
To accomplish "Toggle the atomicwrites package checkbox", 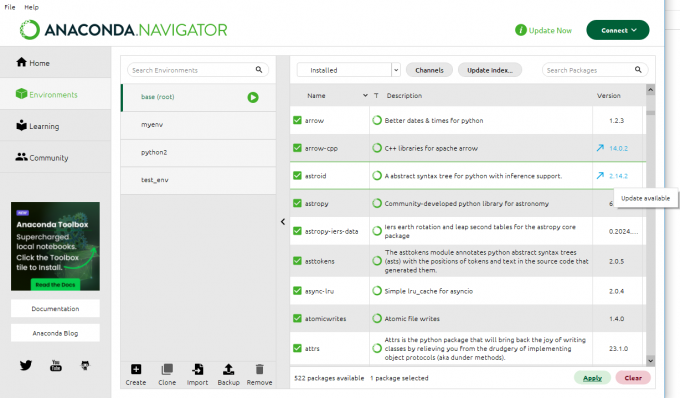I will click(297, 319).
